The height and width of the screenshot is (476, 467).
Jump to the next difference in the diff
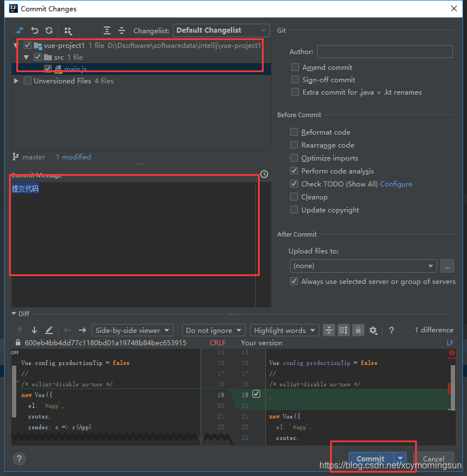(35, 330)
